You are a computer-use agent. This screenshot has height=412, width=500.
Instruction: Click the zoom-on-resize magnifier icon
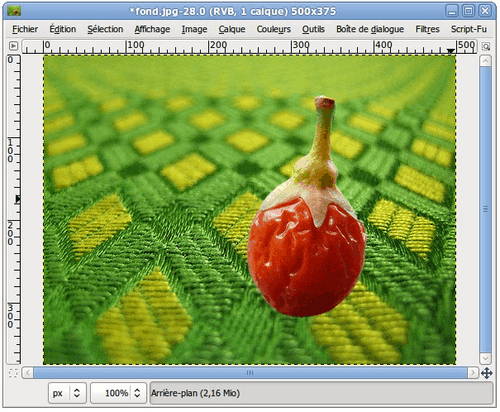point(486,46)
